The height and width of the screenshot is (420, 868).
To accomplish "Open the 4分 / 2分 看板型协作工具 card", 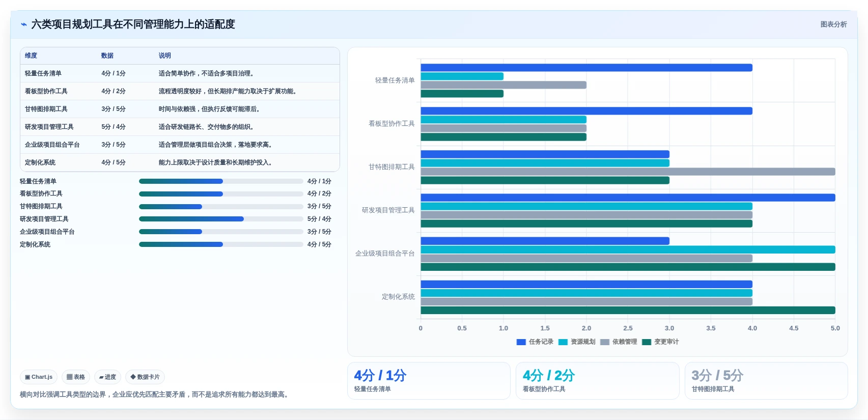I will coord(597,381).
